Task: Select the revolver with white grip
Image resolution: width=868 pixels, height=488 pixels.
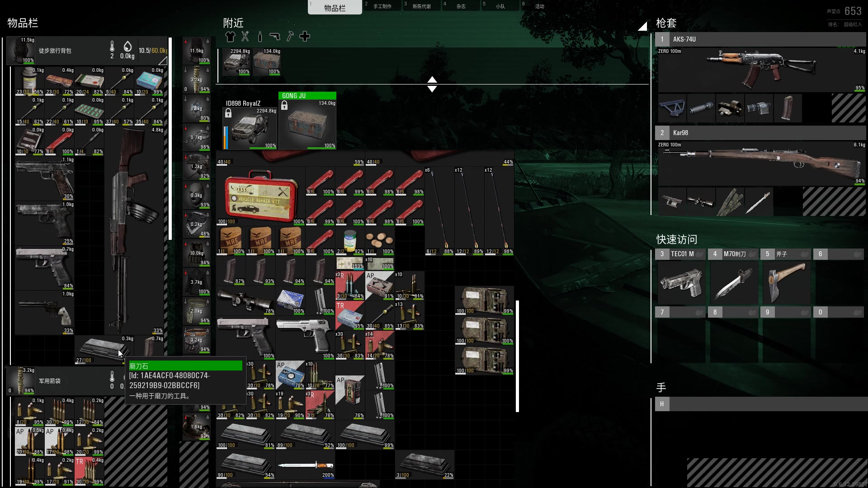Action: click(44, 312)
